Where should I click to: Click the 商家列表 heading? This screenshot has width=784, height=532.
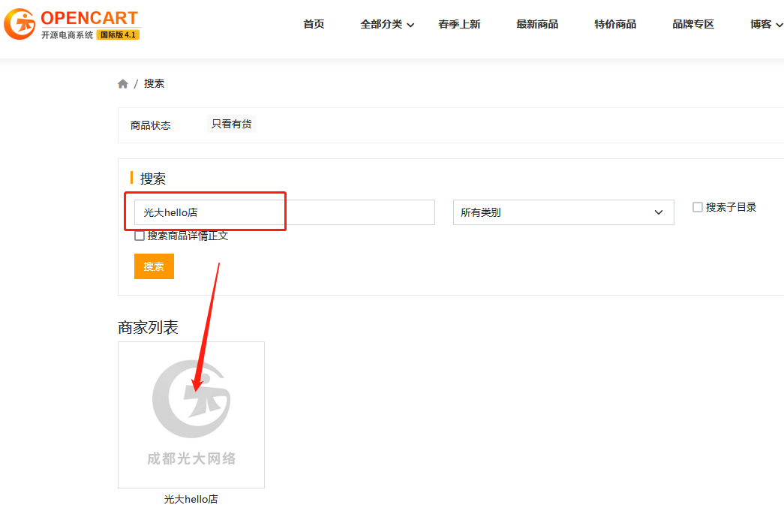tap(148, 327)
